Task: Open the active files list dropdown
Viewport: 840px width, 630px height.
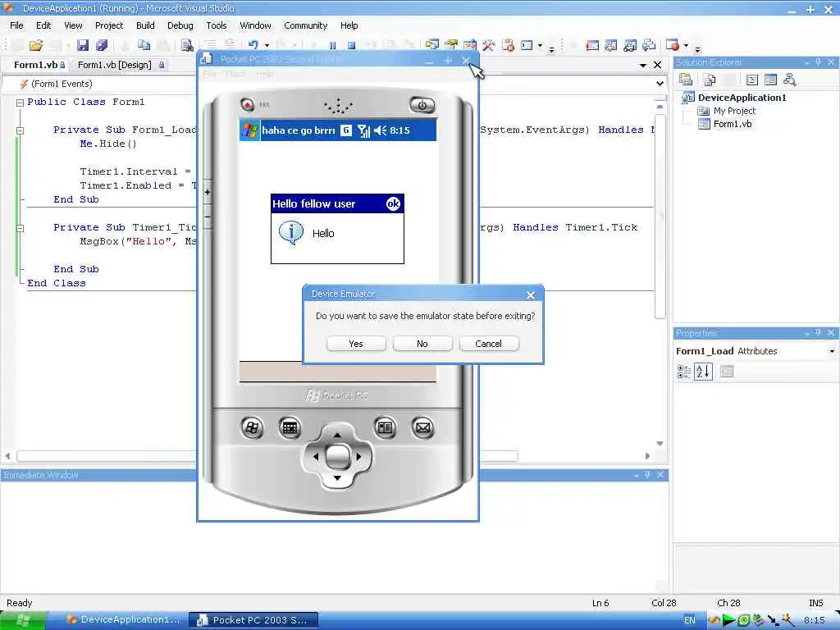Action: [643, 65]
